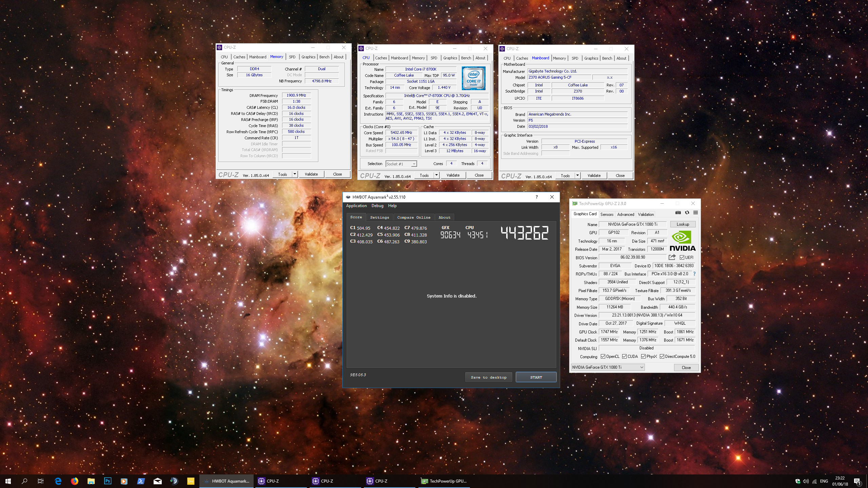868x488 pixels.
Task: Click Tools button in Memory CPU-Z window
Action: pos(282,174)
